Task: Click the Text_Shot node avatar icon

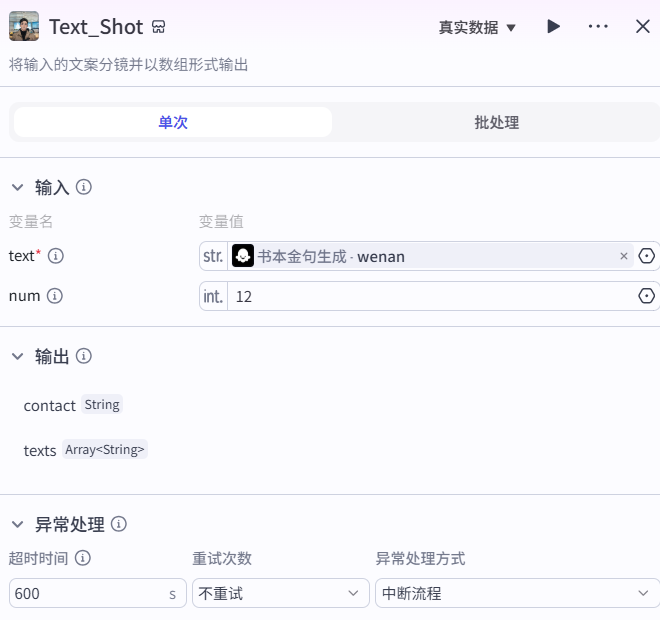Action: pos(24,27)
